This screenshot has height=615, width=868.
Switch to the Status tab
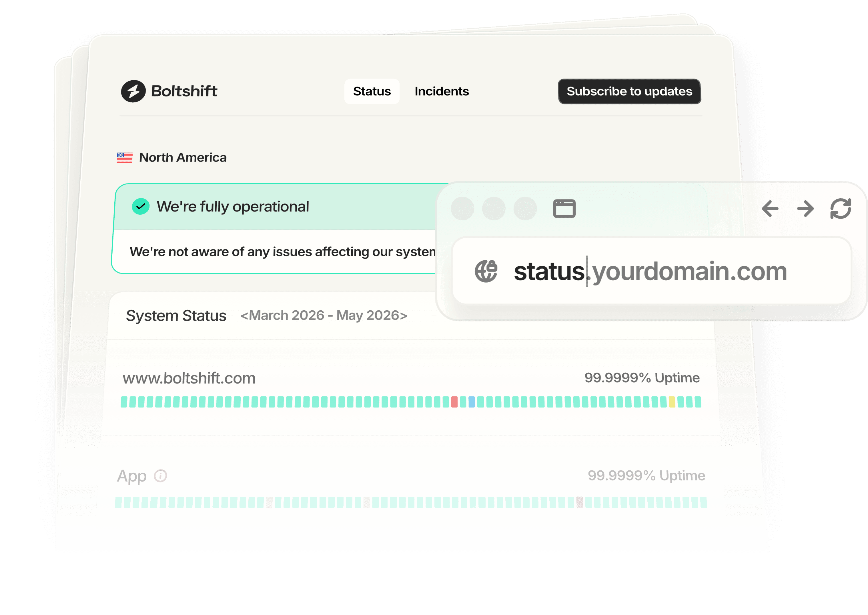(x=372, y=91)
